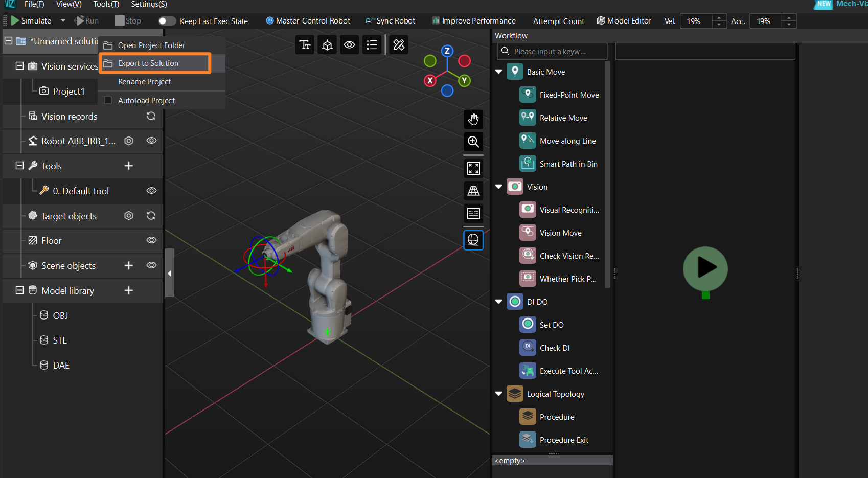Screen dimensions: 868x478
Task: Open the Tools menu in menu bar
Action: [x=106, y=4]
